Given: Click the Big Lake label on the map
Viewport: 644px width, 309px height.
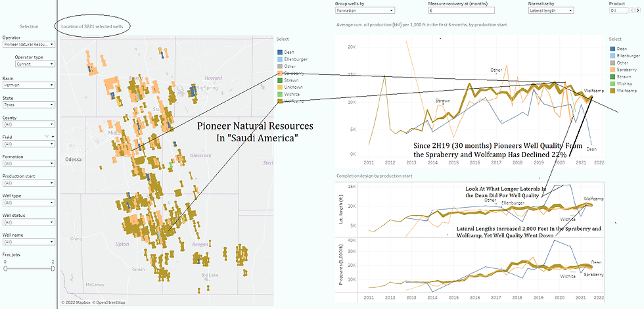Looking at the screenshot, I should click(210, 275).
